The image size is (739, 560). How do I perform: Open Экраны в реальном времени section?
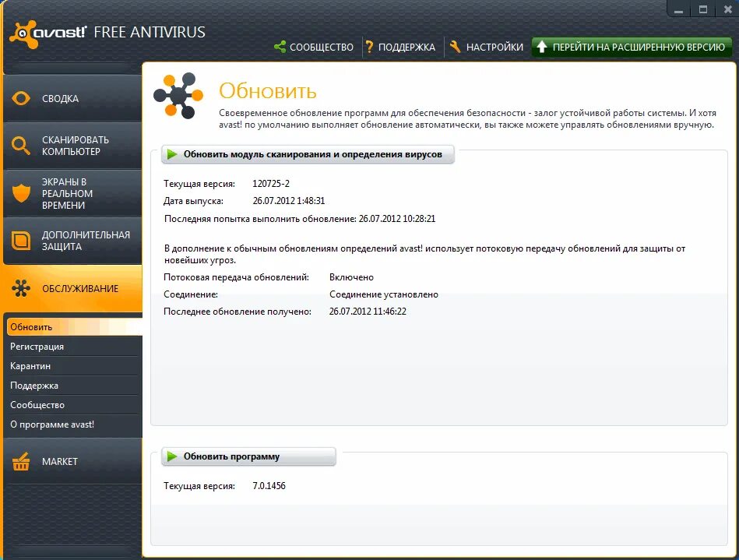click(72, 193)
